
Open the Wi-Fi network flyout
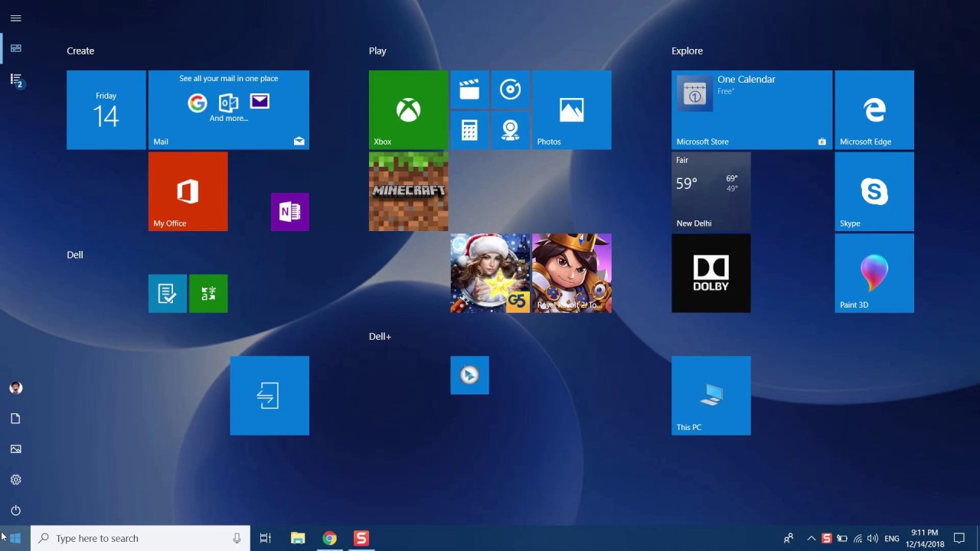(857, 538)
